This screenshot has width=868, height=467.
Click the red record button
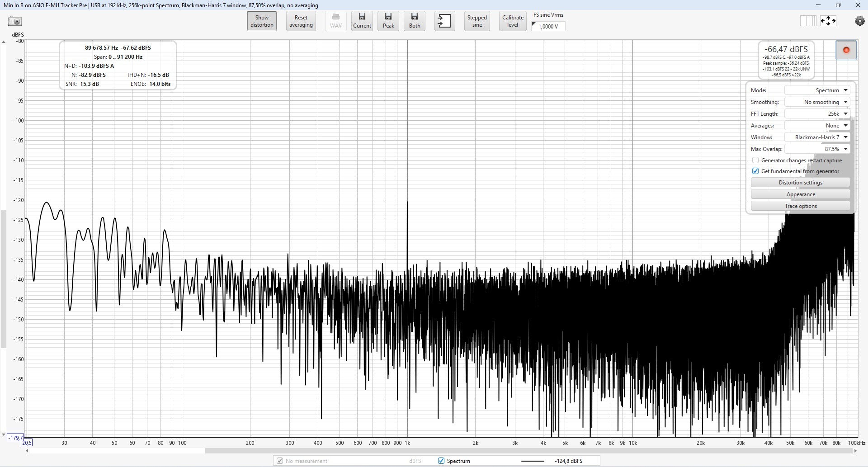point(846,50)
